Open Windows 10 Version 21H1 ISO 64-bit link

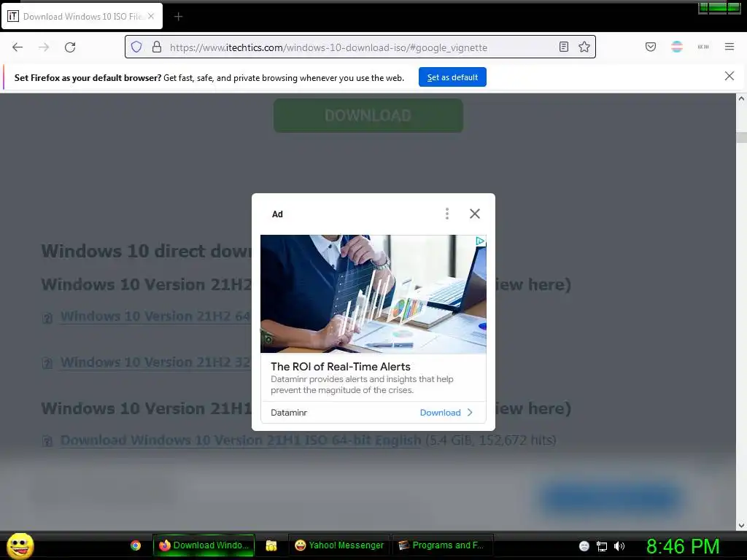click(241, 440)
